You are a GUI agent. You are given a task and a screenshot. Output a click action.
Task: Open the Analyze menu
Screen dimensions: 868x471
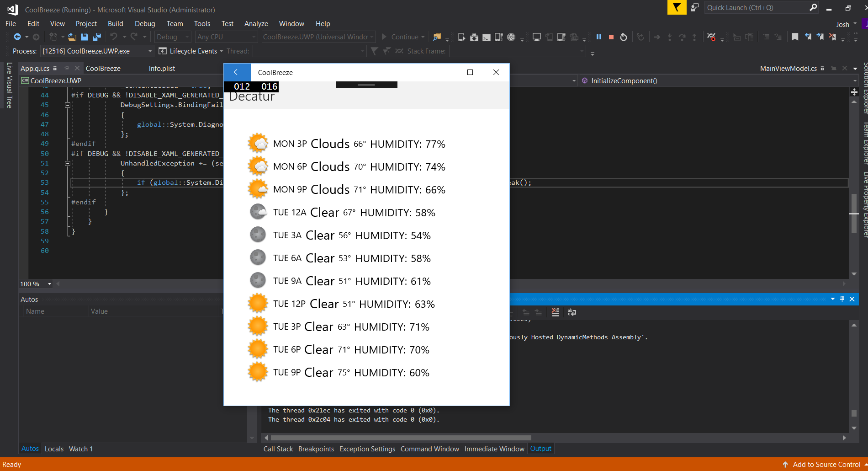point(256,24)
